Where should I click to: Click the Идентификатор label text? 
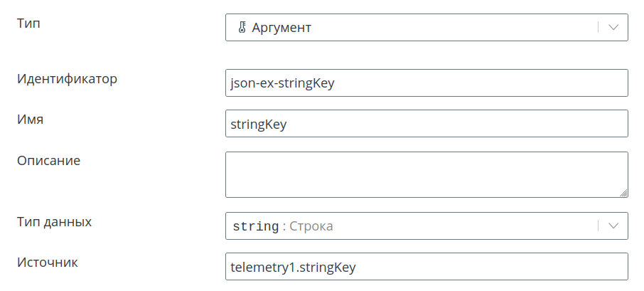[67, 78]
